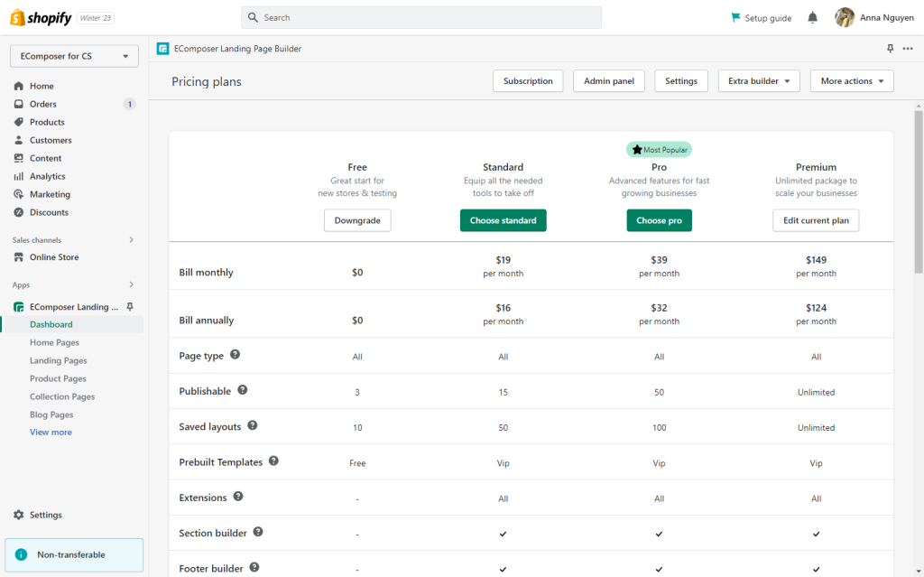Unpin EComposer Landing app in sidebar
Screen dimensions: 924x577
click(x=130, y=307)
